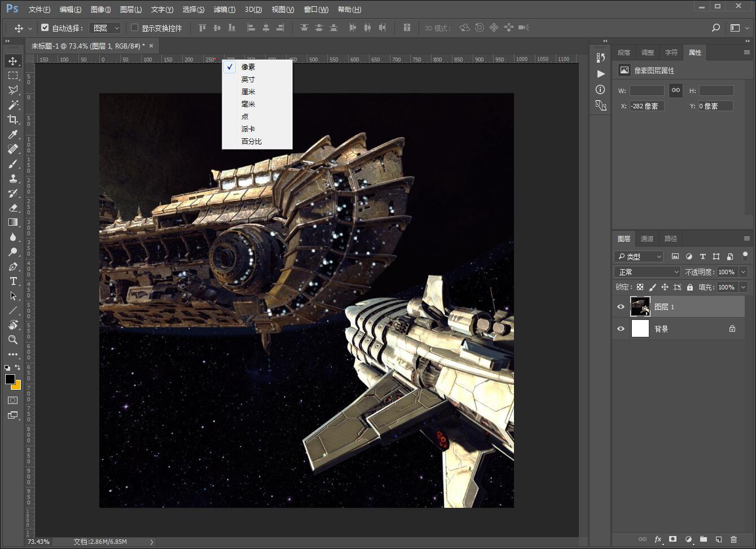Open the blend mode 正常 dropdown
Image resolution: width=756 pixels, height=549 pixels.
647,272
